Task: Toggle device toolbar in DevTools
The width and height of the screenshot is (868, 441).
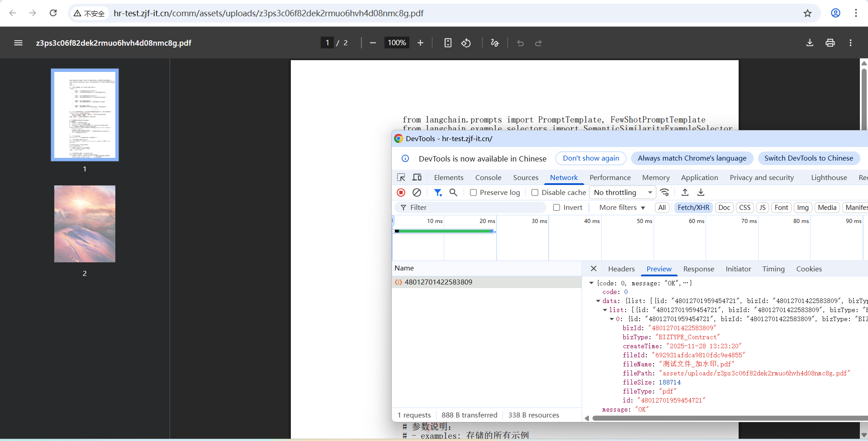Action: pos(417,177)
